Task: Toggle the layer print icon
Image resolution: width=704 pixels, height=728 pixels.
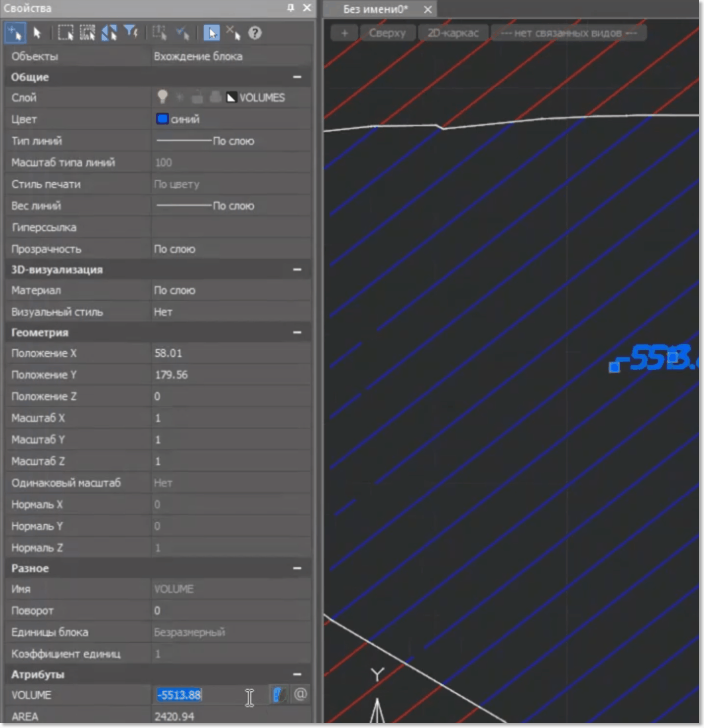Action: [215, 97]
